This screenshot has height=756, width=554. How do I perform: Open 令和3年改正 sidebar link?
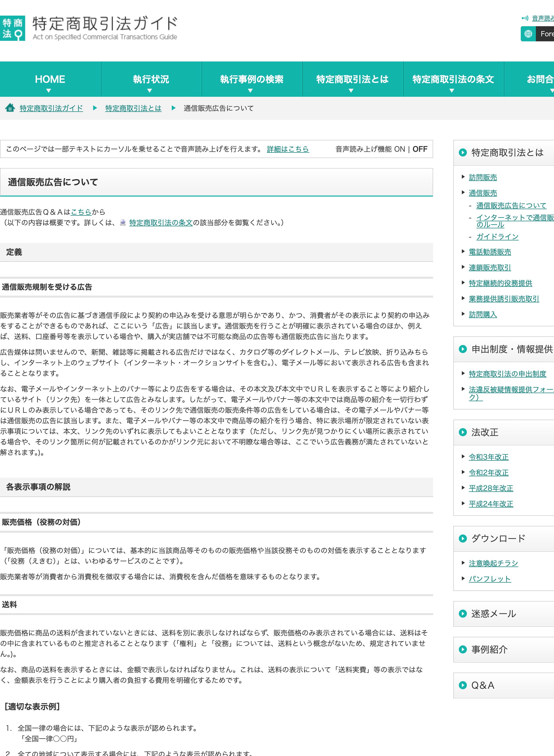pyautogui.click(x=489, y=457)
